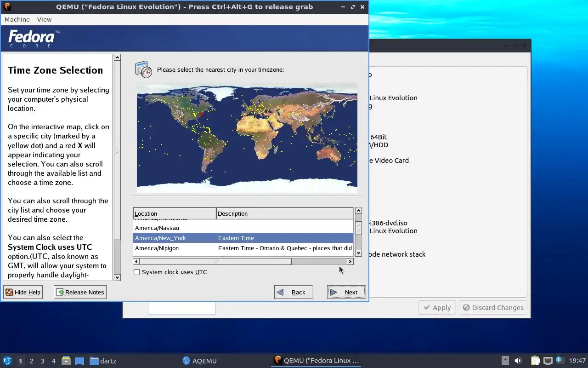
Task: Toggle System clock uses UTC checkbox
Action: coord(136,272)
